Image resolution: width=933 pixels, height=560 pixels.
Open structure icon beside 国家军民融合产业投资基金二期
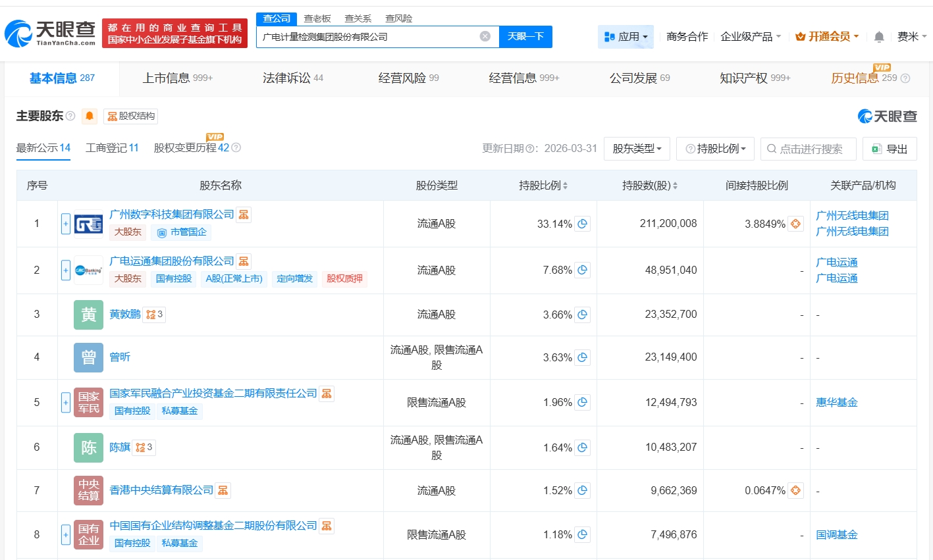pos(327,394)
